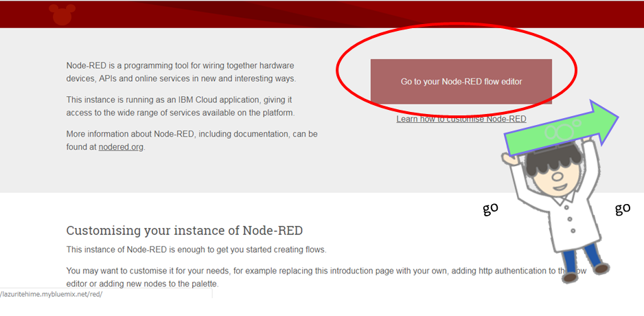Image resolution: width=644 pixels, height=316 pixels.
Task: Click the lazuritehime.mybluemix.net/red/ status bar URL
Action: point(51,295)
